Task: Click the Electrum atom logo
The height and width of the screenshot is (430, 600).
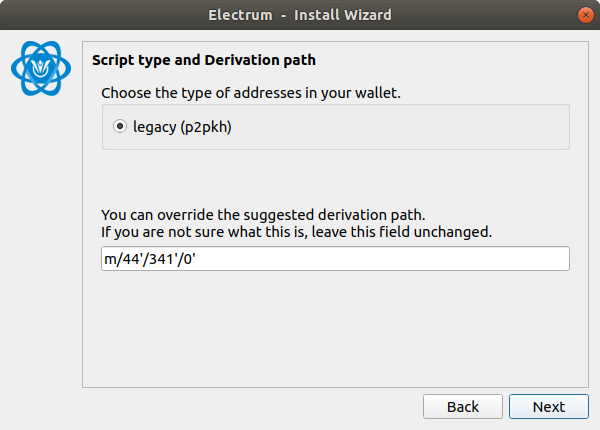Action: (41, 68)
